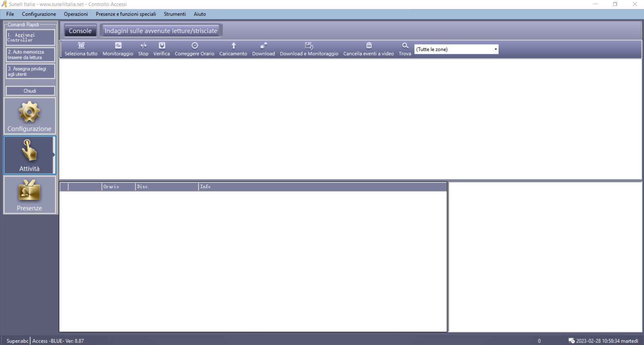Screen dimensions: 644x345
Task: Open the Strumenti menu
Action: [x=175, y=14]
